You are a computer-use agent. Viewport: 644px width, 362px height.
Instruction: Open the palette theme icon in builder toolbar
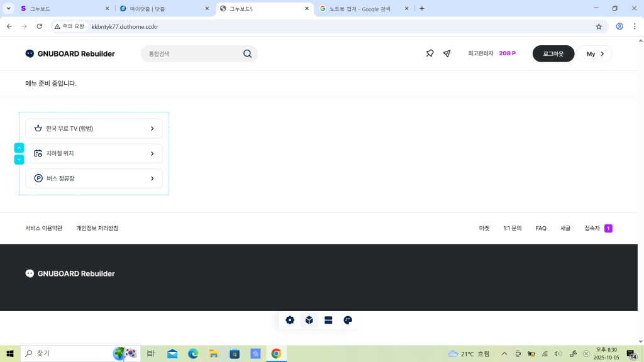(348, 320)
